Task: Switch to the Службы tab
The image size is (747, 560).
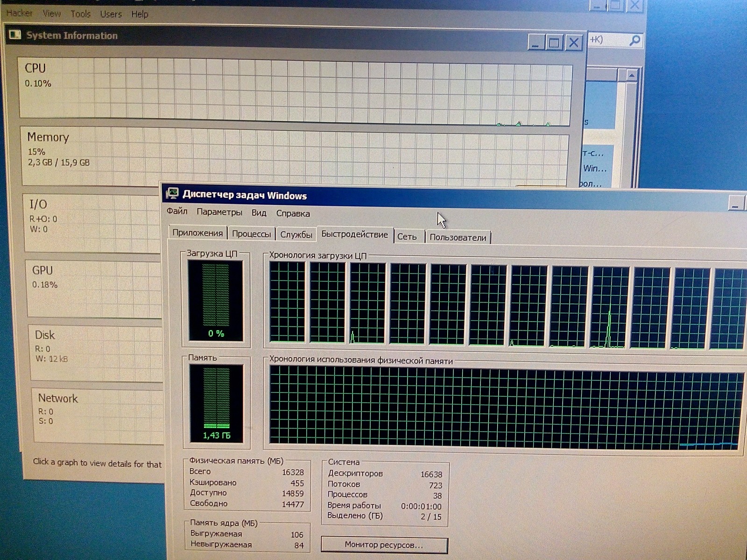Action: 296,235
